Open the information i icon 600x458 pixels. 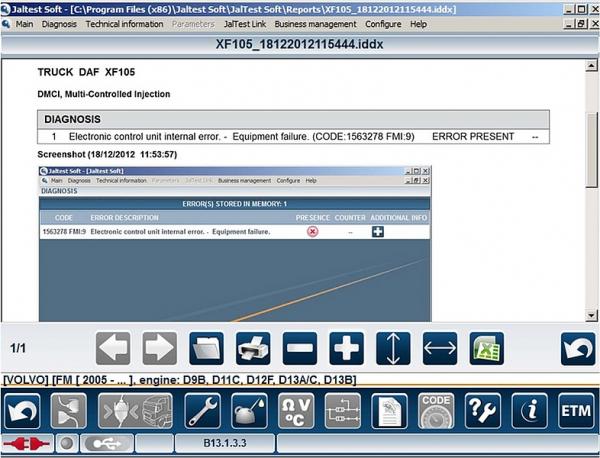(x=529, y=411)
